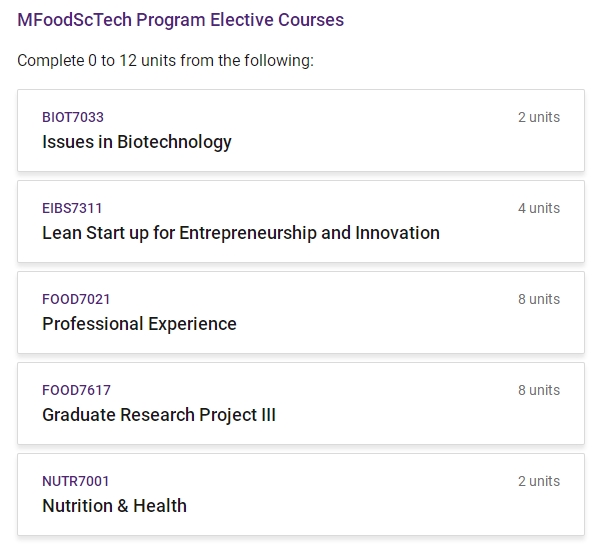Open Lean Start up for Entrepreneurship and Innovation
This screenshot has width=600, height=551.
coord(241,233)
